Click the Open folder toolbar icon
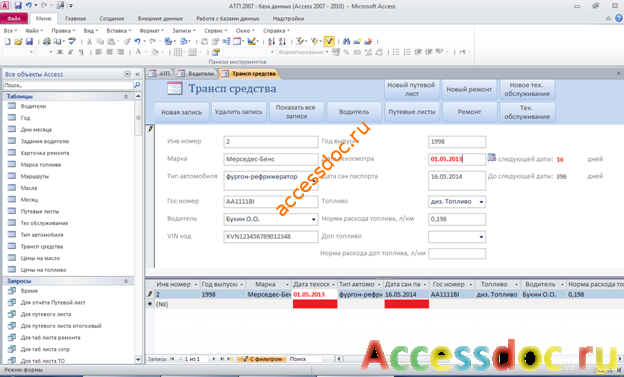The width and height of the screenshot is (624, 377). (18, 41)
